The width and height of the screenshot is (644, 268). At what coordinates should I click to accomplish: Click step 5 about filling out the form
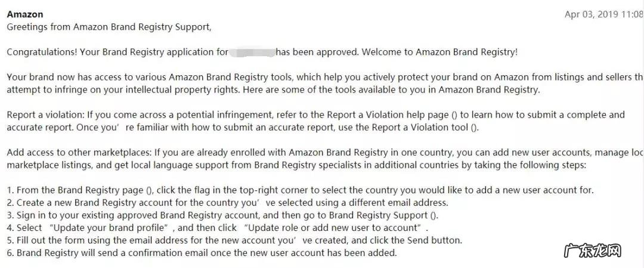click(x=234, y=241)
